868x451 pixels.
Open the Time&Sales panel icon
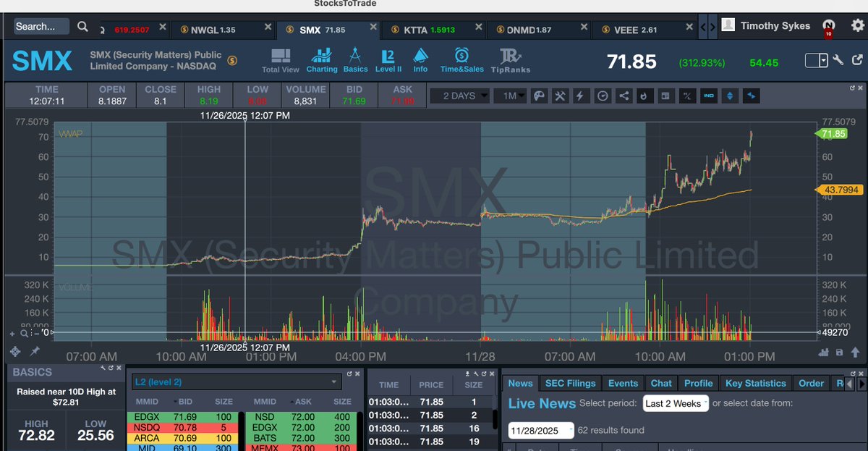[461, 59]
